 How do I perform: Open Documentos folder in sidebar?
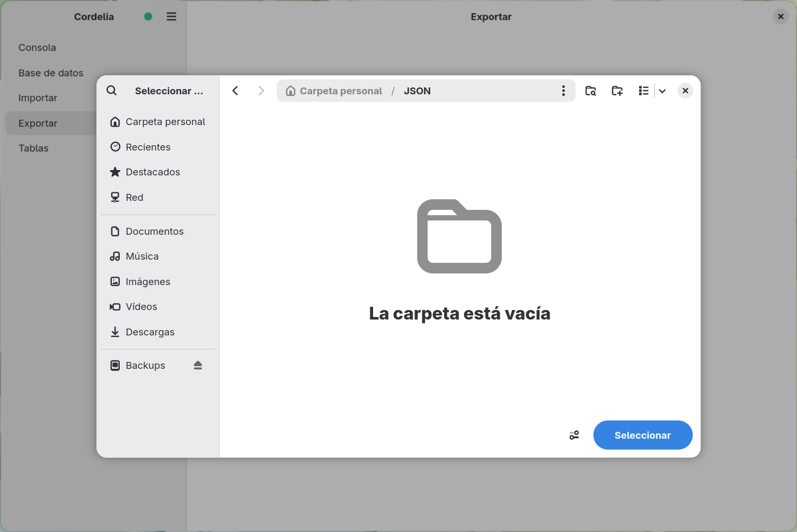pos(158,232)
